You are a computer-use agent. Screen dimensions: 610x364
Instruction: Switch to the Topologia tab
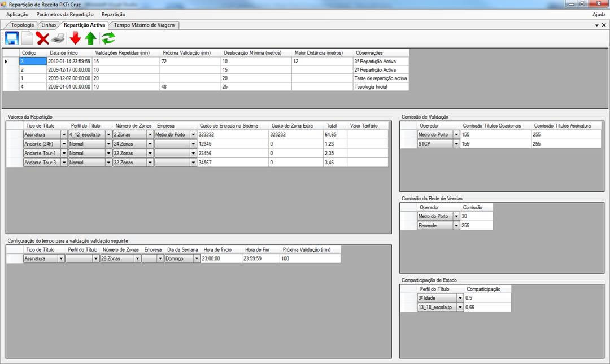[x=22, y=25]
